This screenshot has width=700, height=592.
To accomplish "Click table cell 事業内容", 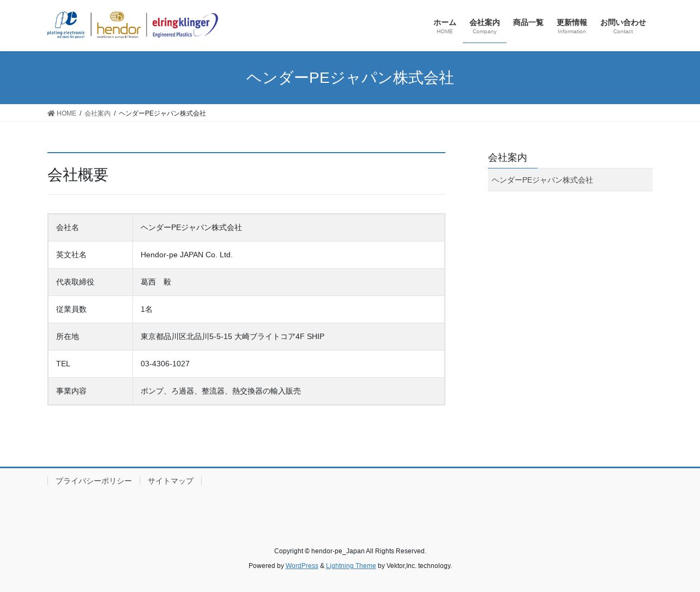I will click(90, 391).
